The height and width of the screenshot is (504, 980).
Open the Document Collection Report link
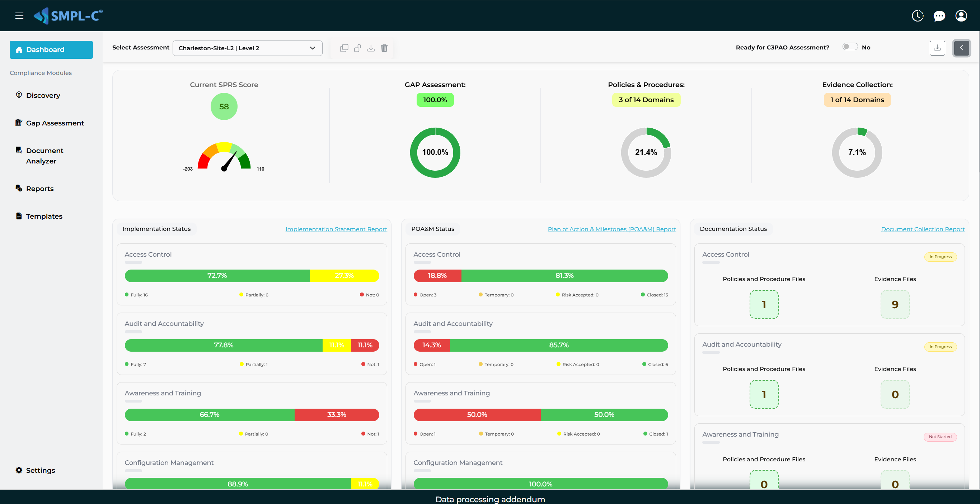(923, 229)
